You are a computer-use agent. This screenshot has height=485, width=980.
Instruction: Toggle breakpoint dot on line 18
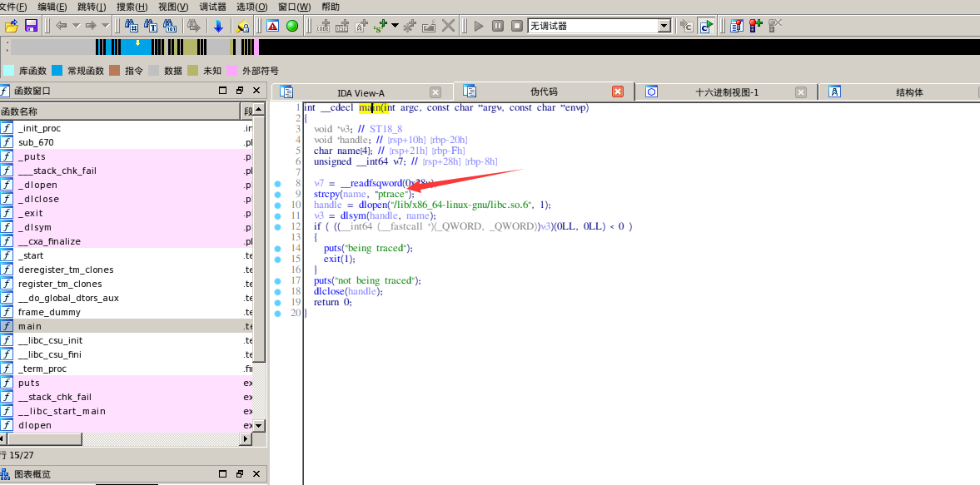277,291
